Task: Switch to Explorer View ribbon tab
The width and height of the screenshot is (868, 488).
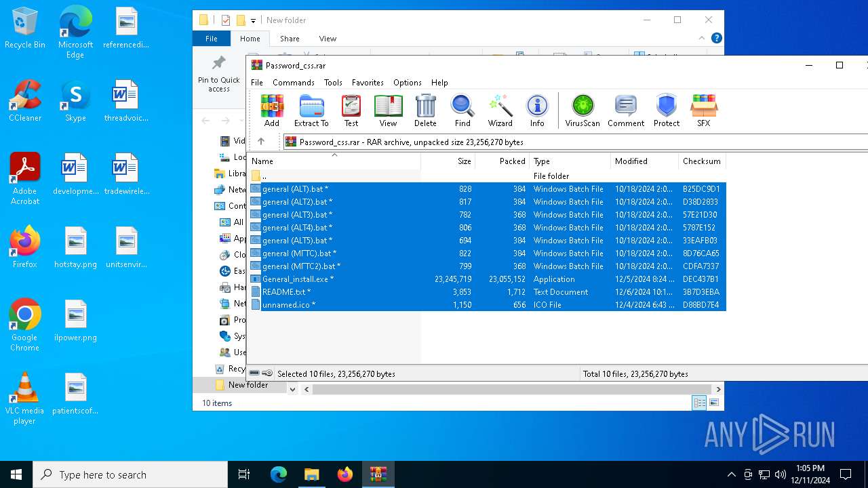Action: (x=328, y=39)
